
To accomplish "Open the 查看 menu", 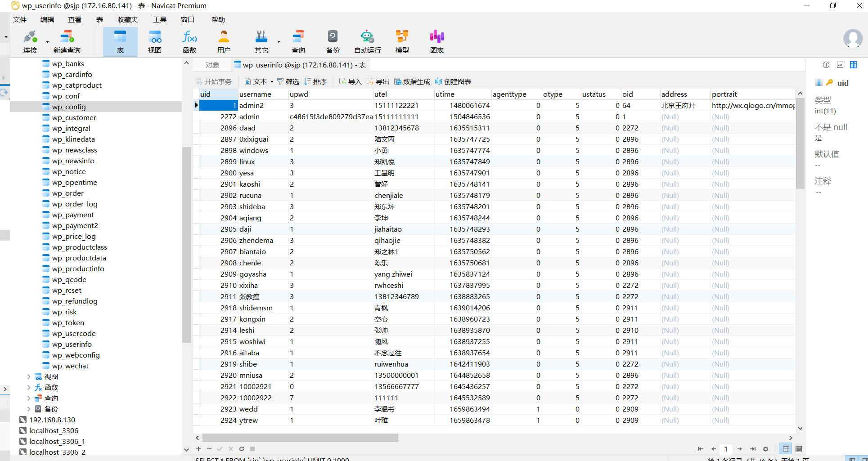I will coord(75,19).
